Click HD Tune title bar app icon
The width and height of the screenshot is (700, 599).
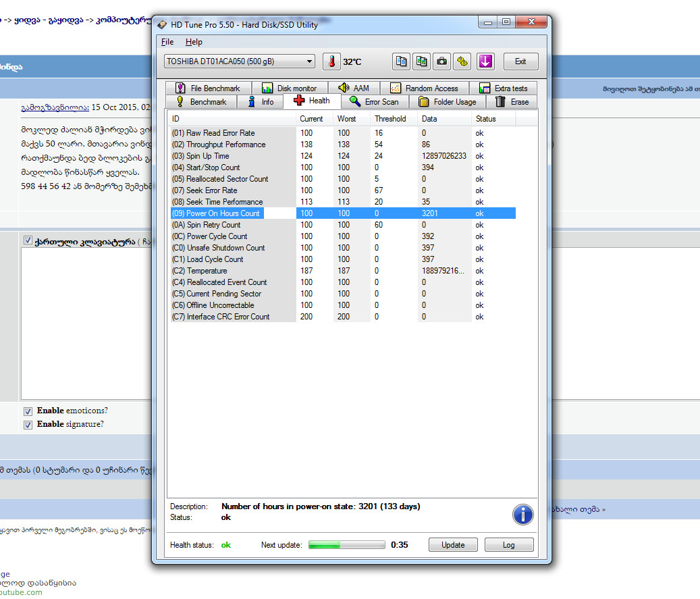pos(162,25)
